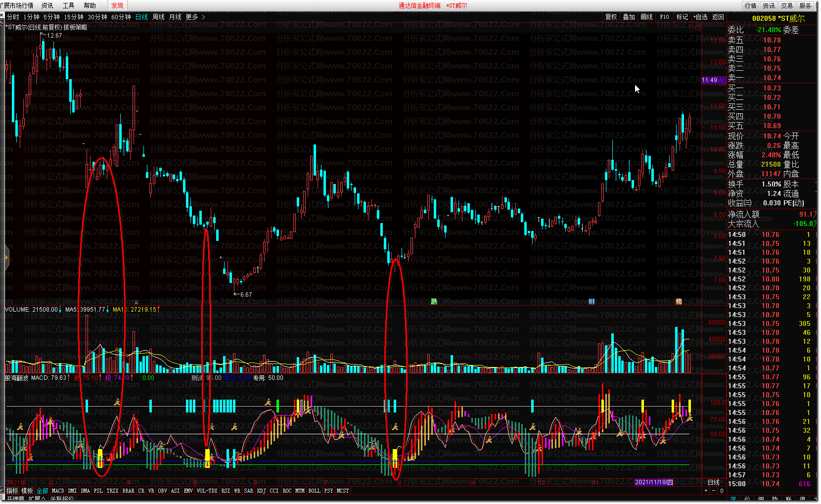This screenshot has height=504, width=821.
Task: Select the DMI indicator tab
Action: [x=73, y=491]
